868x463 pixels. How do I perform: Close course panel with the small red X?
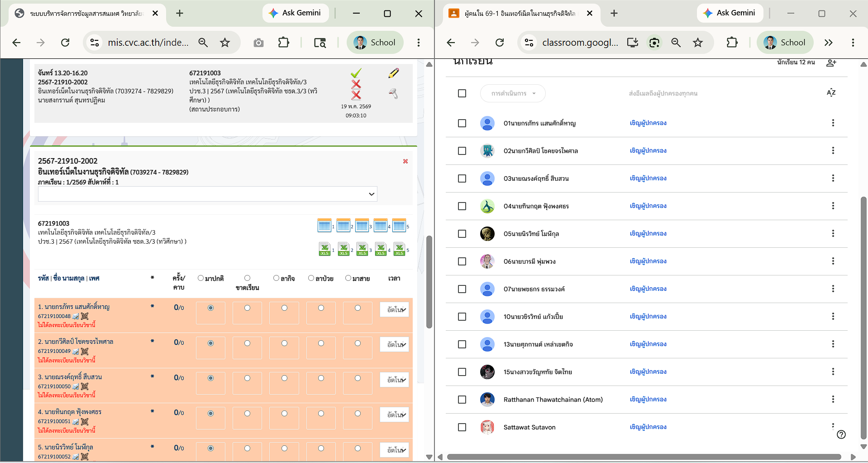click(405, 161)
